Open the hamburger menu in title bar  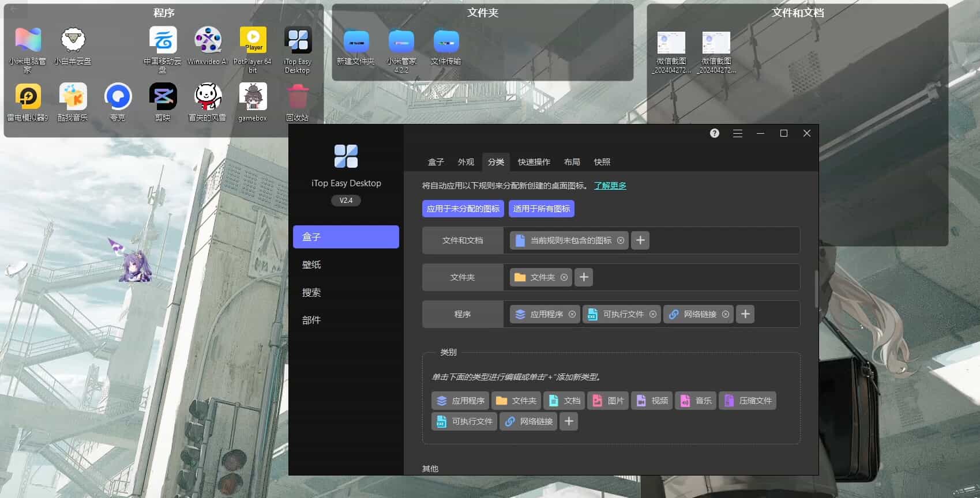[737, 133]
